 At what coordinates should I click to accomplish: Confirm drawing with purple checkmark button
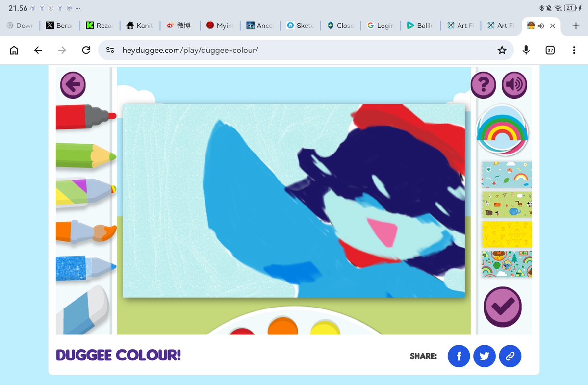503,307
